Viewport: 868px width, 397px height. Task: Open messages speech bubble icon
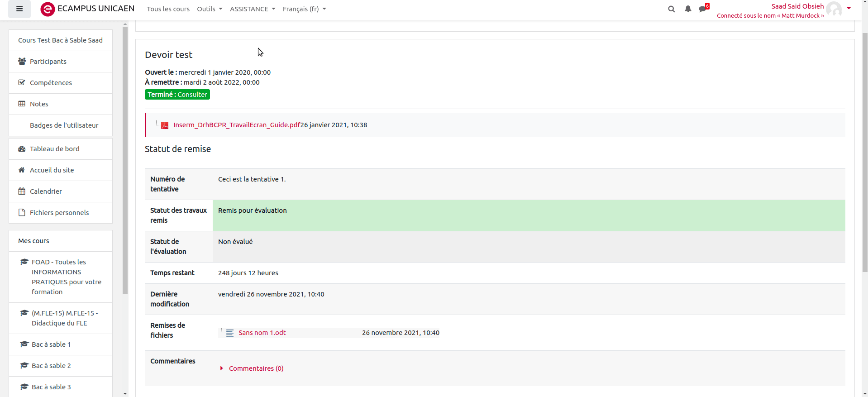(x=702, y=9)
